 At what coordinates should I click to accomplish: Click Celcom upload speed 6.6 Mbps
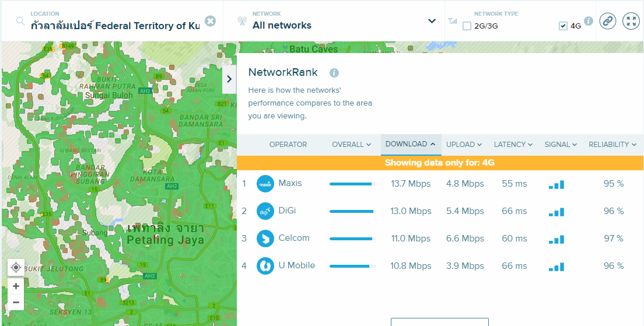coord(465,239)
